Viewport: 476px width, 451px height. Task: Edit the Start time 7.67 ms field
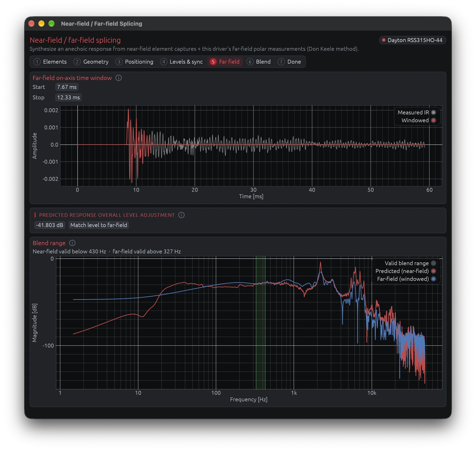67,87
